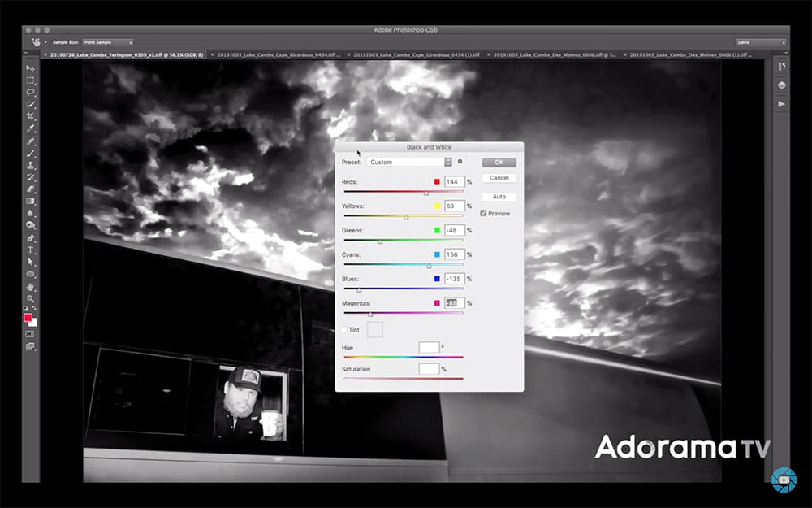
Task: Click the Blues percentage input field
Action: click(x=454, y=279)
